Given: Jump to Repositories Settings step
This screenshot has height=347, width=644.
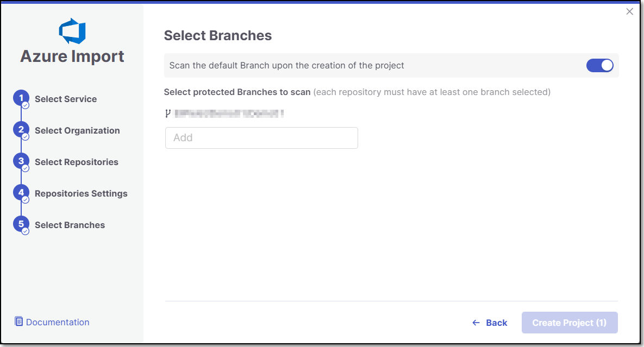Looking at the screenshot, I should (81, 194).
